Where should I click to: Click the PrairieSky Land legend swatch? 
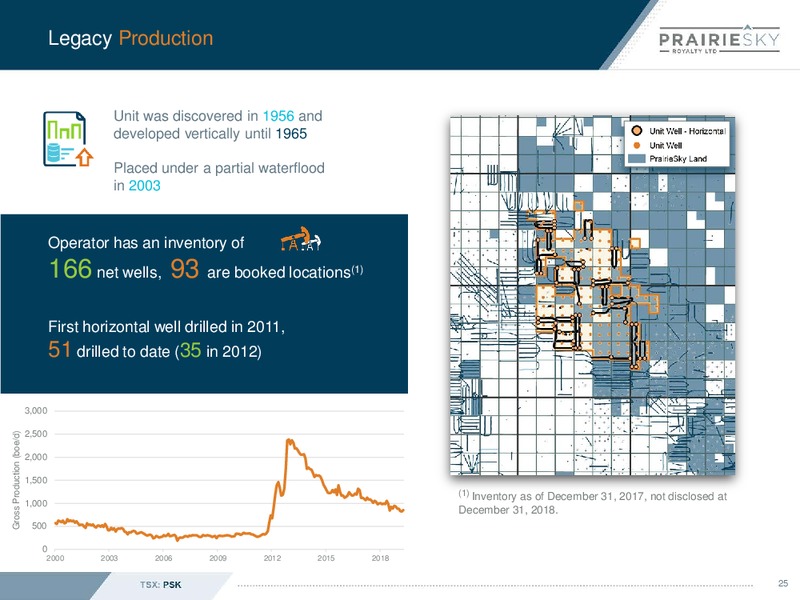click(x=636, y=159)
